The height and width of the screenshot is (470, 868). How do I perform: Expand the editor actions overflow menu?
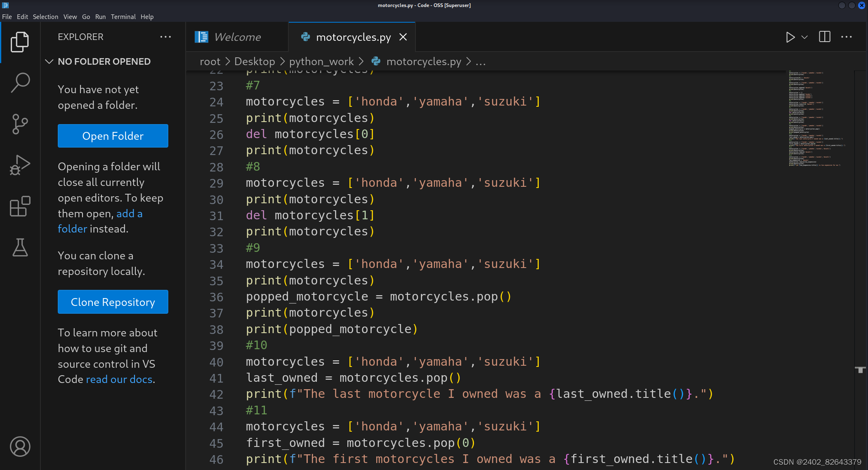coord(847,36)
